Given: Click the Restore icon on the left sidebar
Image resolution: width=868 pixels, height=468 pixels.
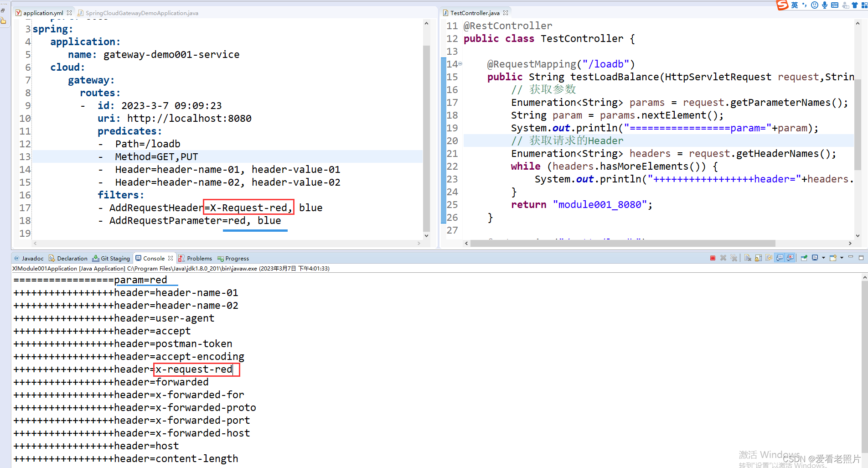Looking at the screenshot, I should point(3,10).
